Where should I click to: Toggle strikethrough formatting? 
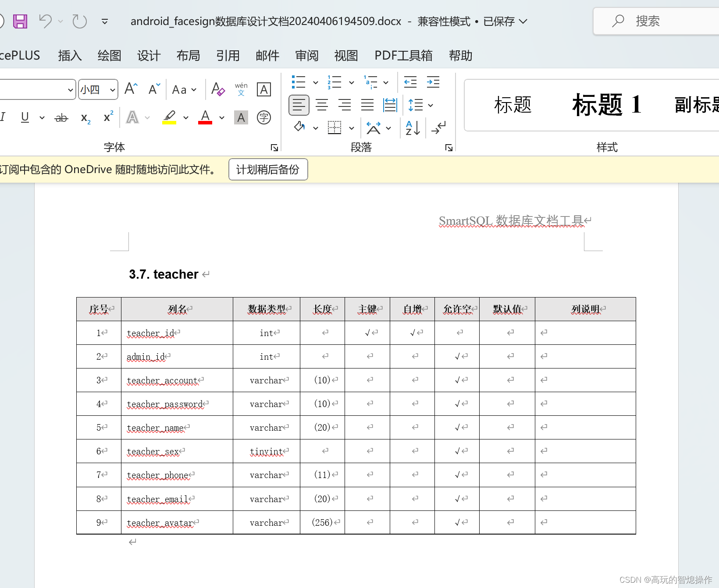pos(61,117)
